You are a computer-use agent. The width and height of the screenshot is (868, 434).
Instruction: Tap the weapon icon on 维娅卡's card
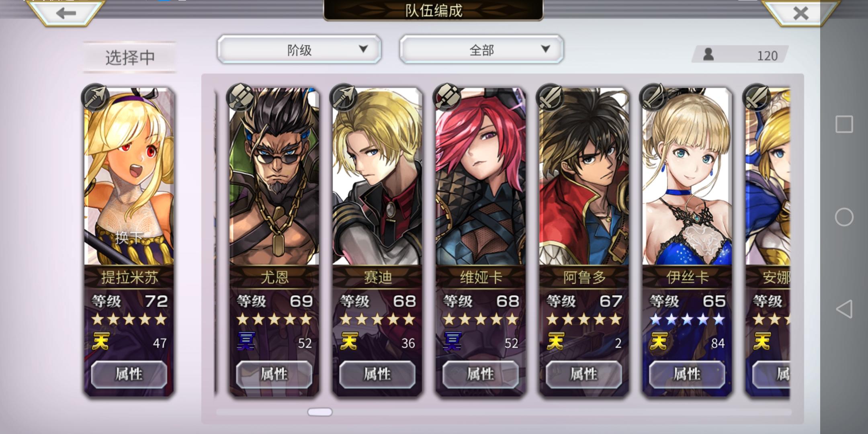[x=447, y=97]
